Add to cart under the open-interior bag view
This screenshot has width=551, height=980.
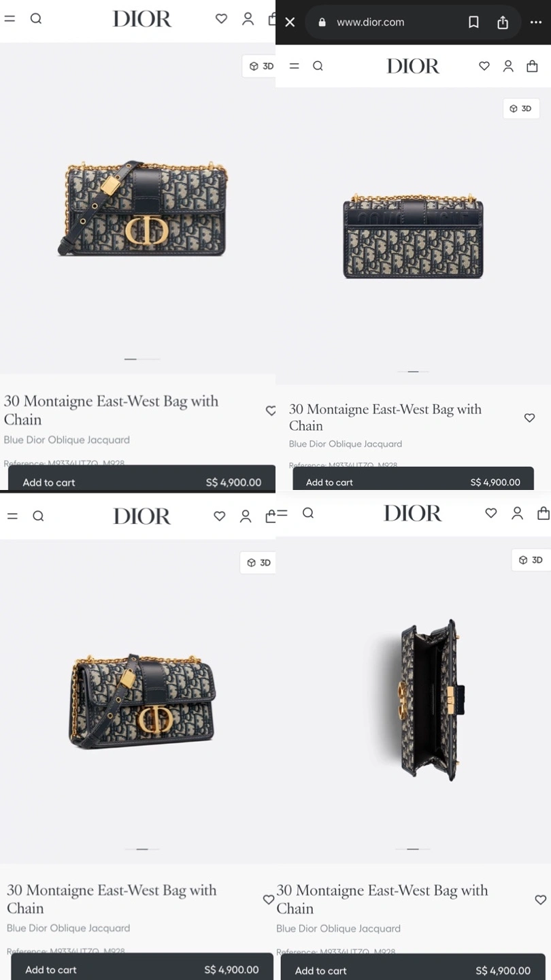[413, 970]
